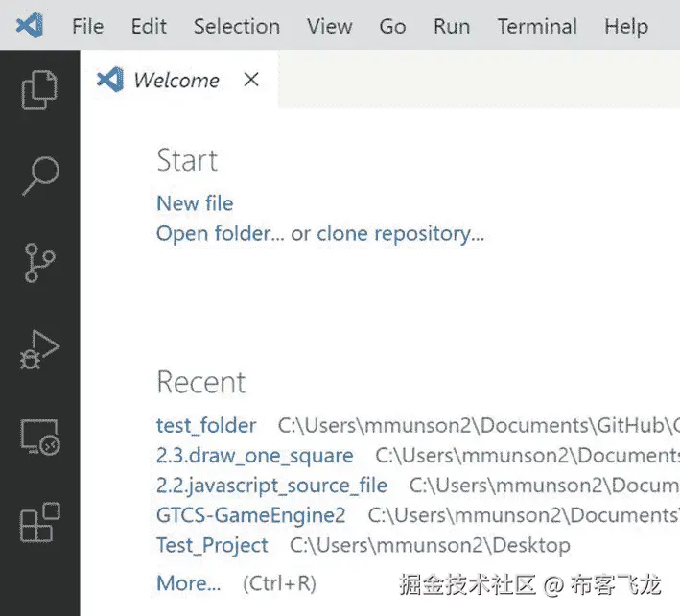Image resolution: width=680 pixels, height=616 pixels.
Task: Click the VS Code icon on Welcome tab
Action: [x=110, y=80]
